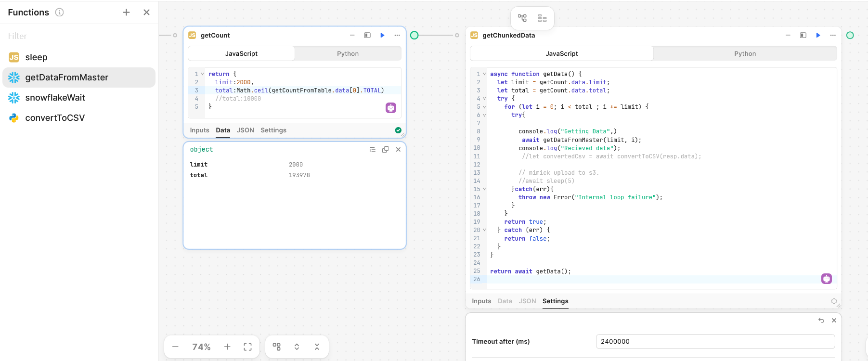Viewport: 868px width, 361px height.
Task: Close the object data panel
Action: click(398, 150)
